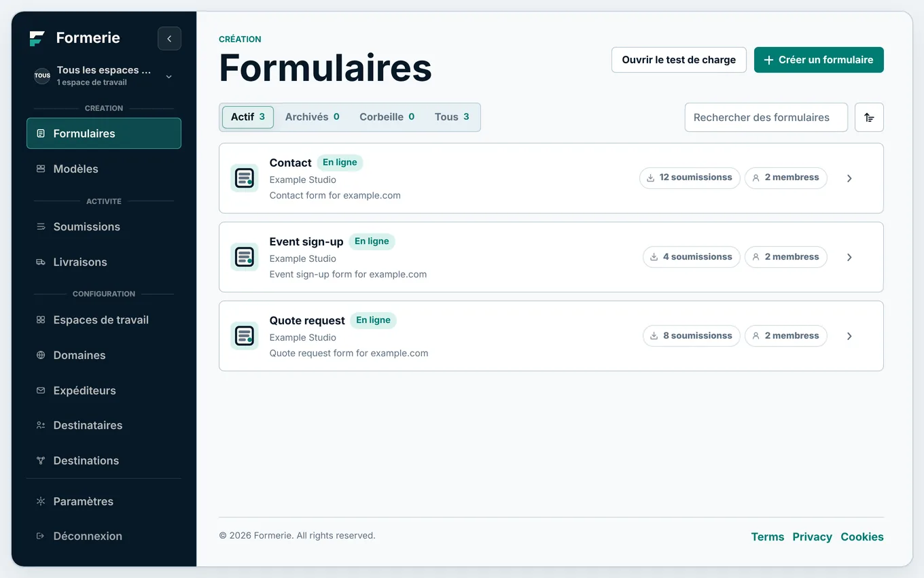Viewport: 924px width, 578px height.
Task: Open the Privacy link
Action: (813, 537)
